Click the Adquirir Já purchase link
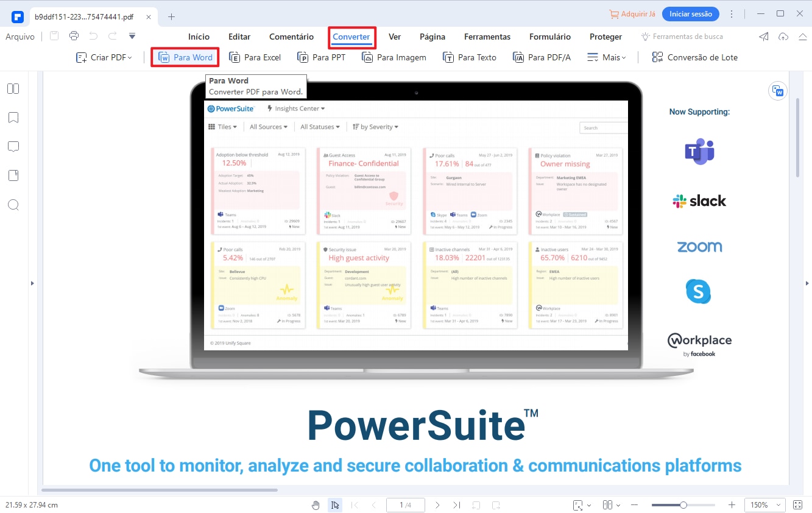 632,13
